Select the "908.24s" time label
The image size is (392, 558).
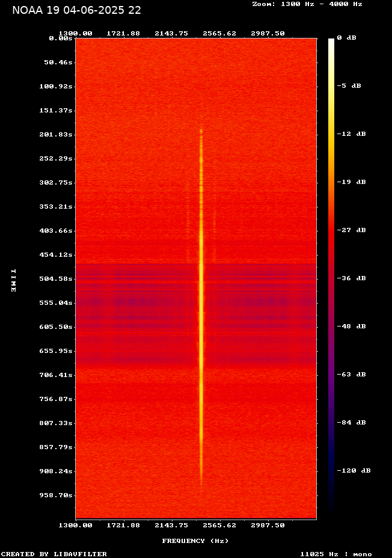[x=56, y=471]
